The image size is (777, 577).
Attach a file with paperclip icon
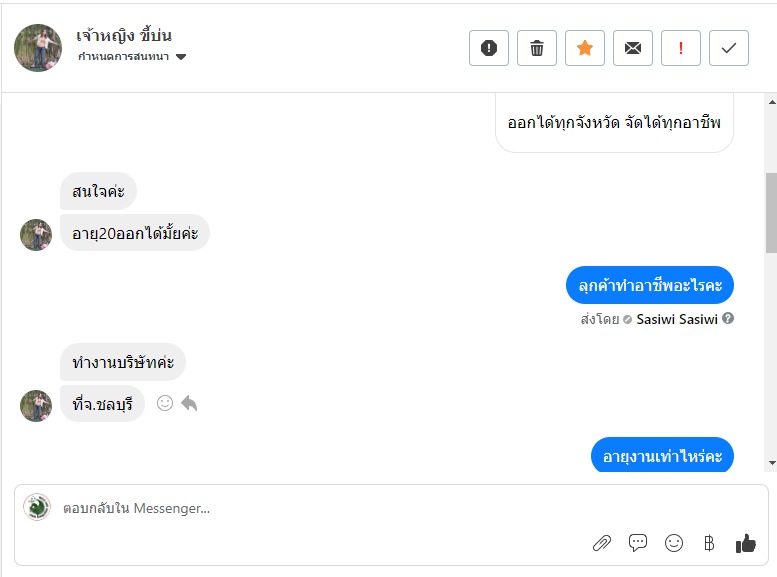(x=601, y=543)
